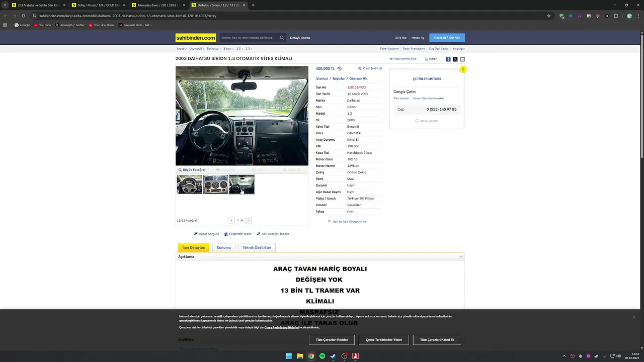Focus the site search input field
644x362 pixels.
tap(248, 38)
